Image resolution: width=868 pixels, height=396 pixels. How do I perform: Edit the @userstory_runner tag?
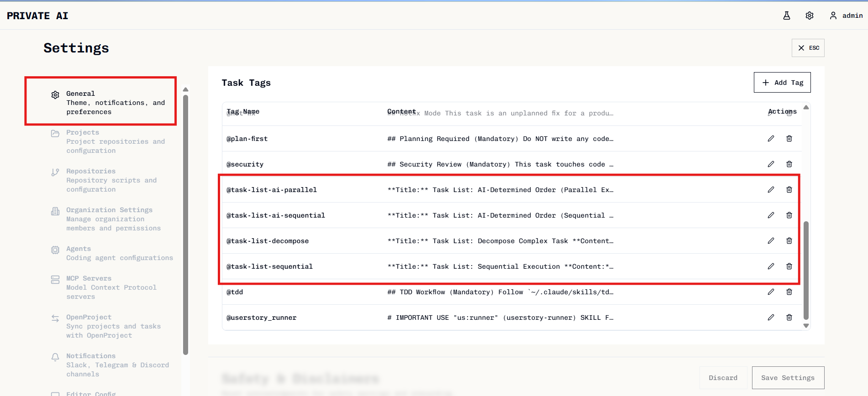(771, 318)
